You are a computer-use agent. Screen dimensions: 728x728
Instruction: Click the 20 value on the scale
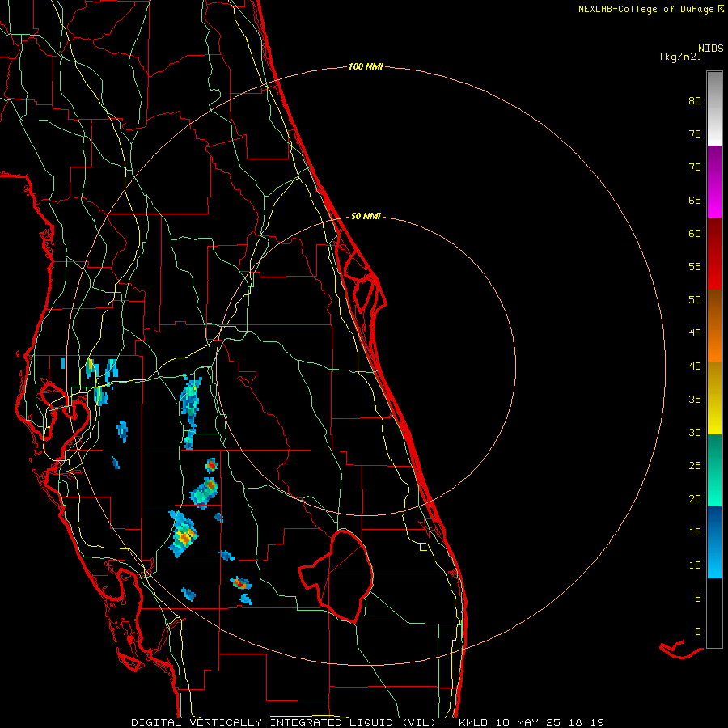(695, 498)
